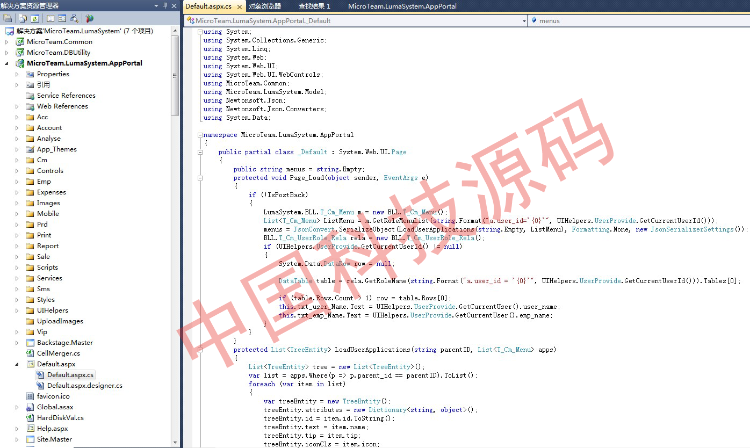750x448 pixels.
Task: Close the Default.aspx.cs tab
Action: coord(240,7)
